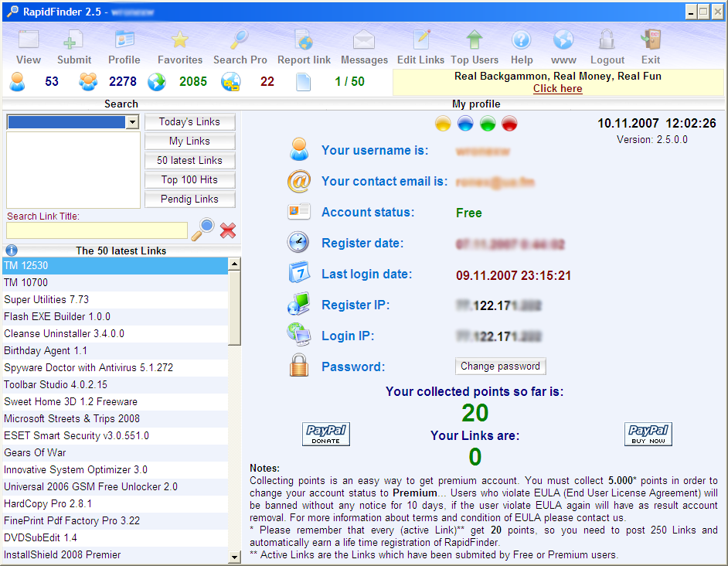Click the PayPal Donate button
This screenshot has width=728, height=566.
point(326,434)
